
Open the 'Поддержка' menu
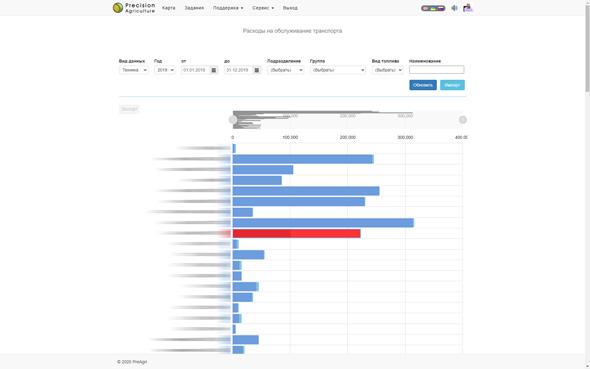click(x=228, y=8)
